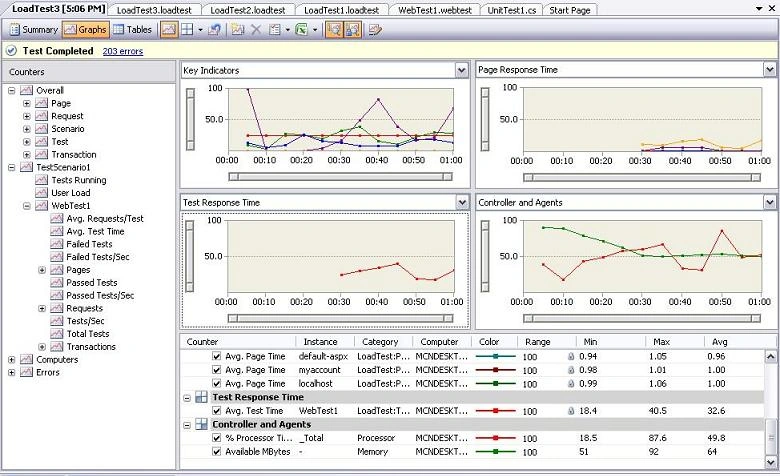Expand the Page tree node
Image resolution: width=780 pixels, height=476 pixels.
click(27, 103)
